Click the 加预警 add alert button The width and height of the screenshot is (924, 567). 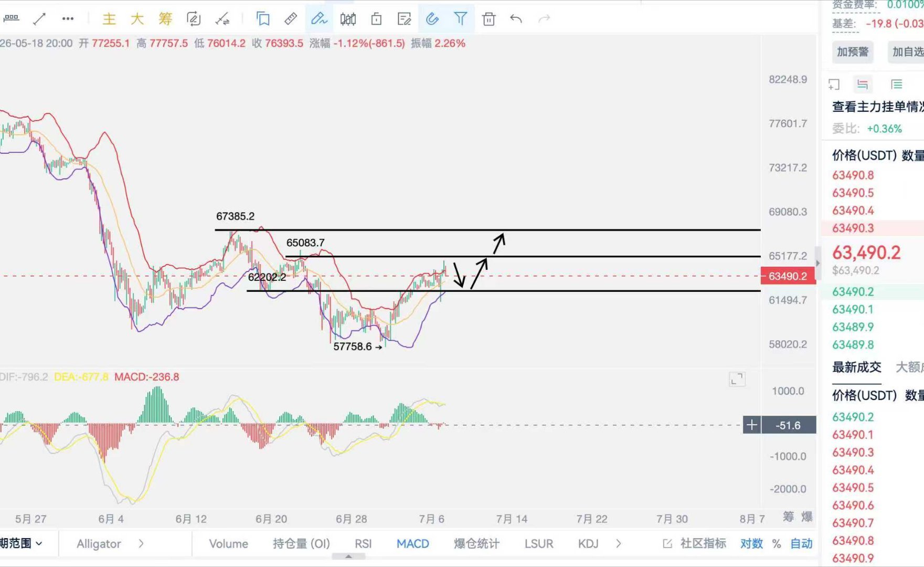[x=853, y=52]
